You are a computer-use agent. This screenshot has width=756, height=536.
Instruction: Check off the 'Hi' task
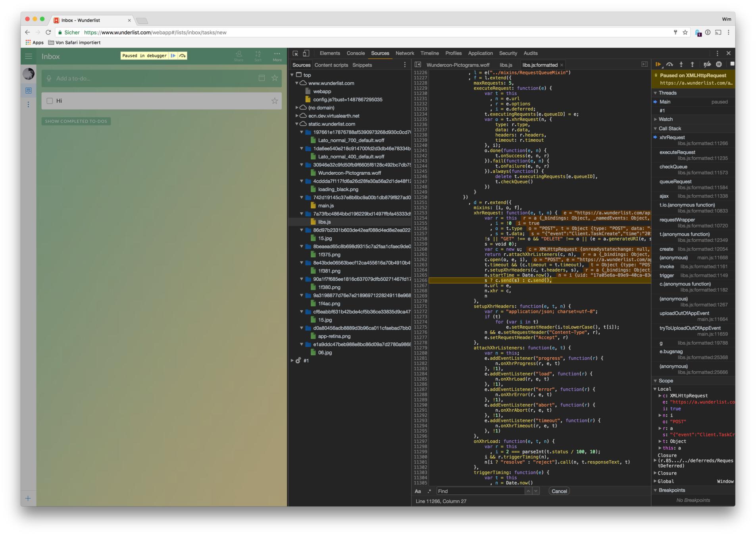tap(50, 101)
